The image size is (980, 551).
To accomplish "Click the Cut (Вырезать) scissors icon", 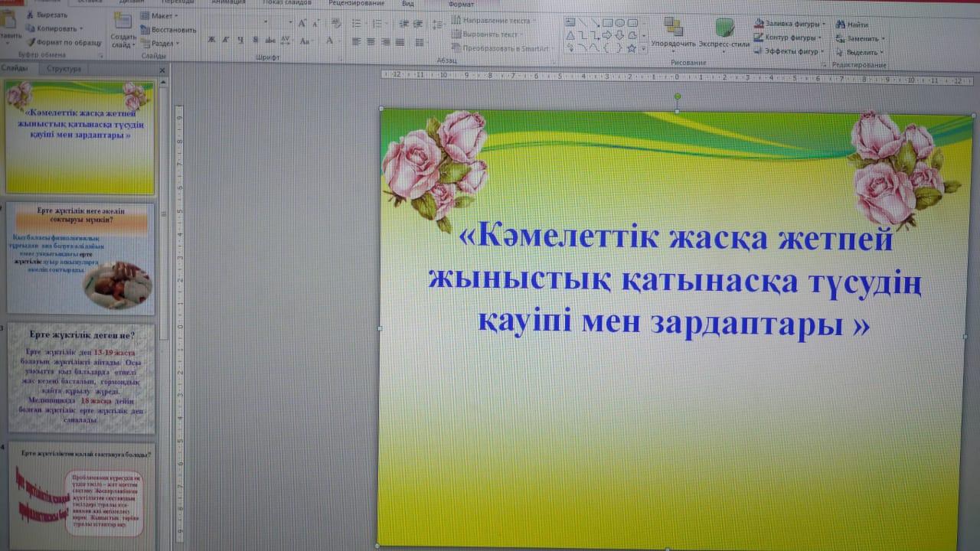I will pos(31,15).
